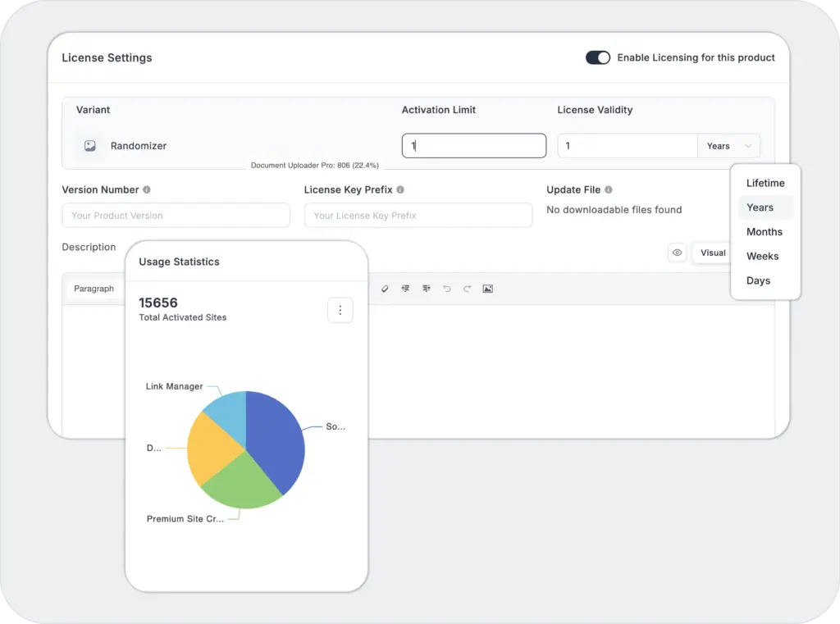Click the outdent icon in editor toolbar

coord(405,289)
